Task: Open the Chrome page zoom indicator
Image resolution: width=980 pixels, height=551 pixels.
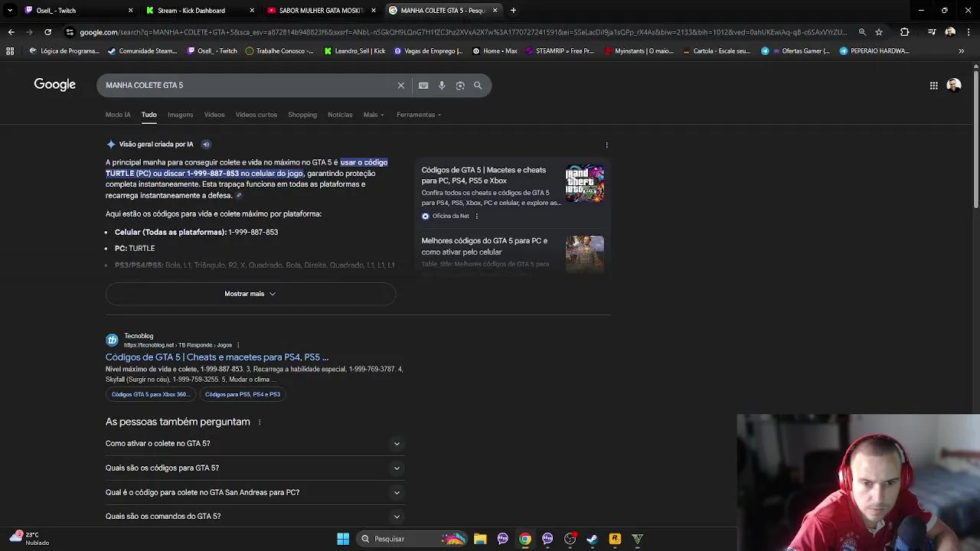Action: (862, 32)
